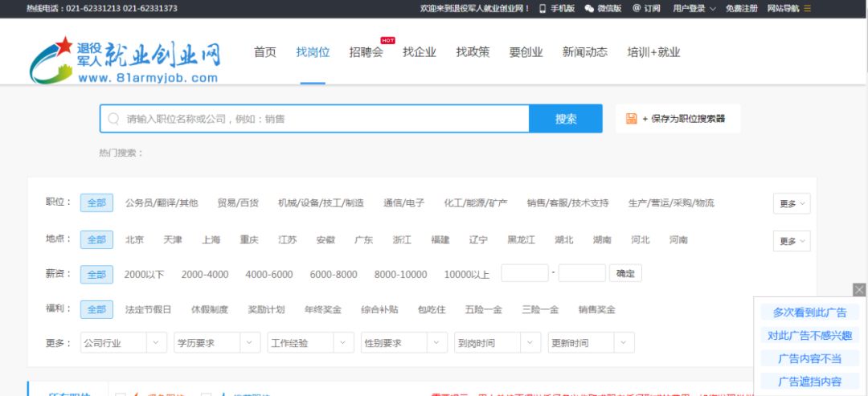Filter positions by 贸易/百货
Image resolution: width=868 pixels, height=396 pixels.
(238, 203)
